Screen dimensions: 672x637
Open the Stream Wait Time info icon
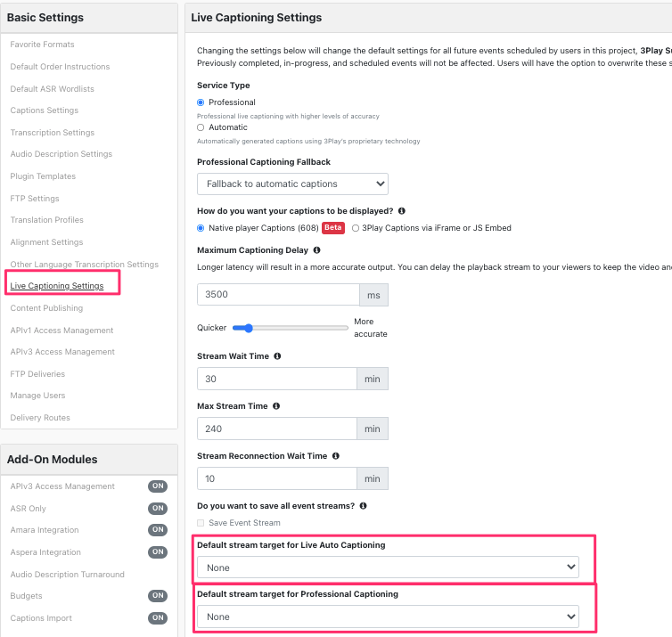(x=277, y=356)
